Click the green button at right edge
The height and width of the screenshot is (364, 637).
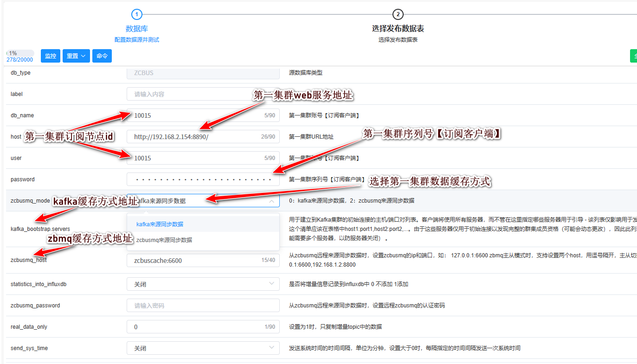point(633,56)
